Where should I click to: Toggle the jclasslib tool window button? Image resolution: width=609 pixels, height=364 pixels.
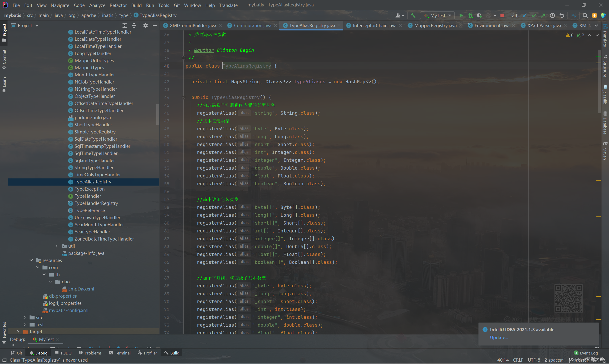605,95
